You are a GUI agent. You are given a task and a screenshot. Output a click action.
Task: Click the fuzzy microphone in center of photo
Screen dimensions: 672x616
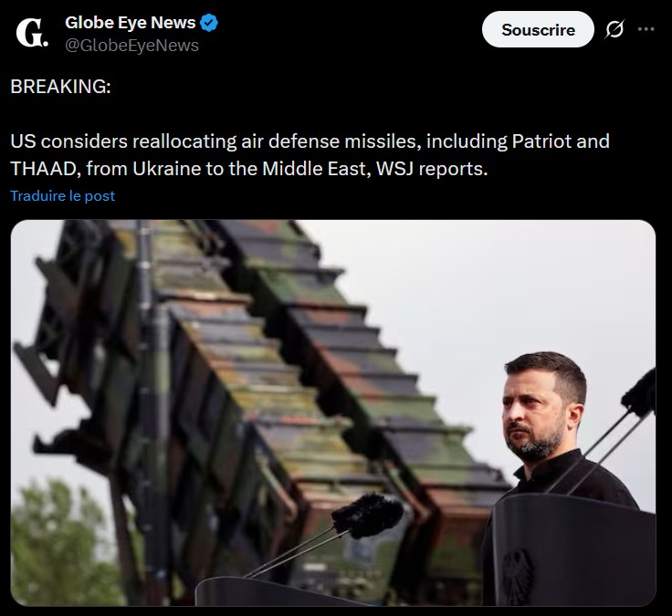pos(367,515)
